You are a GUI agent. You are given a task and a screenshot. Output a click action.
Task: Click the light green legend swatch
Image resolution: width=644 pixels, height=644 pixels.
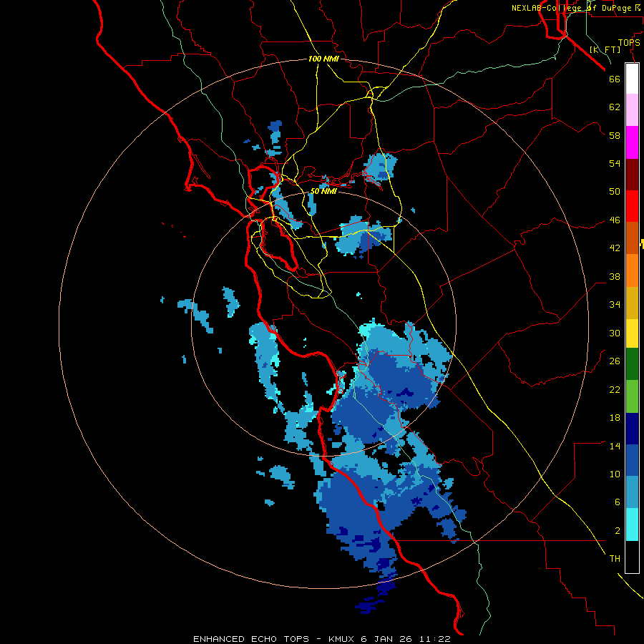point(632,396)
